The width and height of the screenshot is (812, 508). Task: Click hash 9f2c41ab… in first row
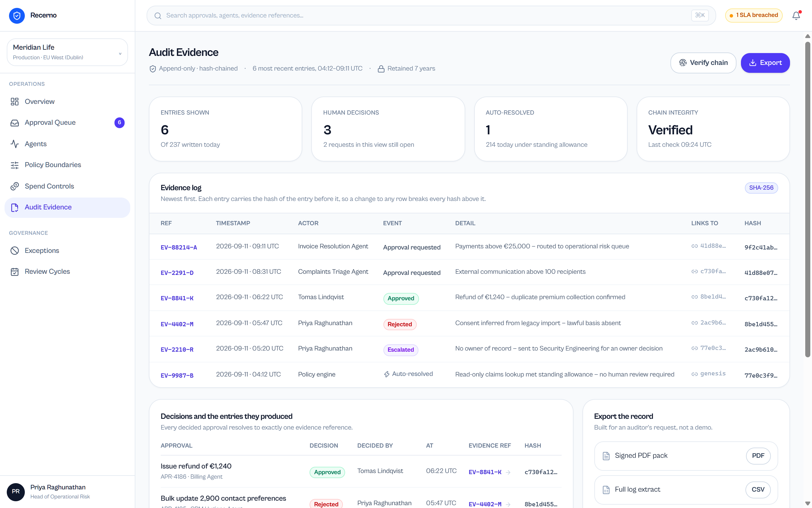point(761,247)
